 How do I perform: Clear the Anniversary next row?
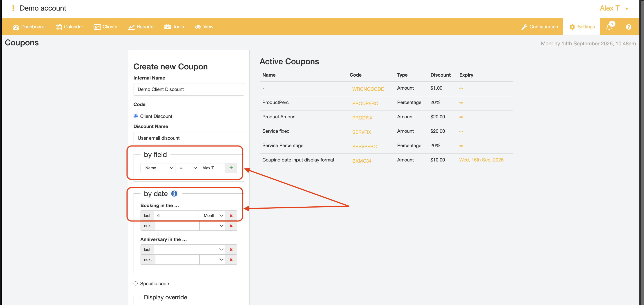[x=231, y=260]
